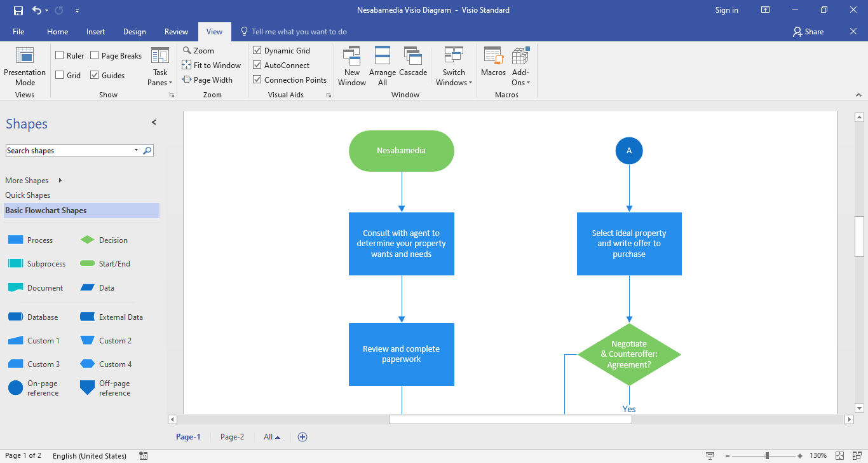Open the Switch Windows dropdown

pyautogui.click(x=454, y=78)
